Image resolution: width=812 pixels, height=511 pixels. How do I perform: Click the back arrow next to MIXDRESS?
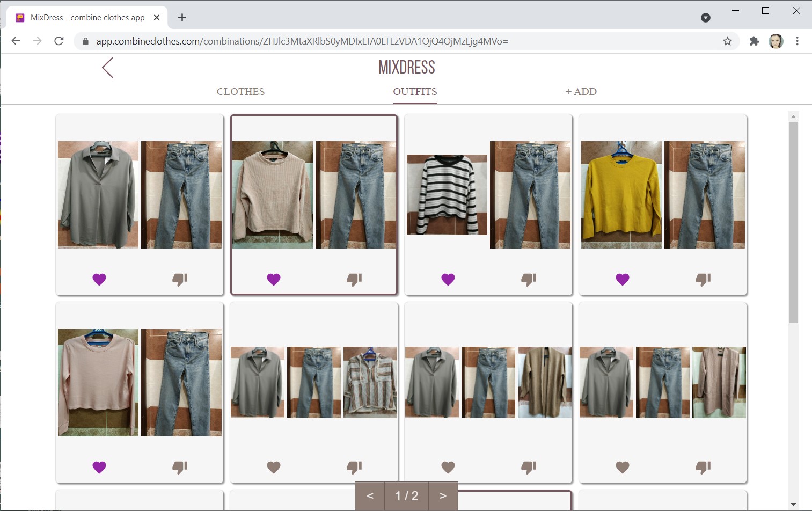107,68
